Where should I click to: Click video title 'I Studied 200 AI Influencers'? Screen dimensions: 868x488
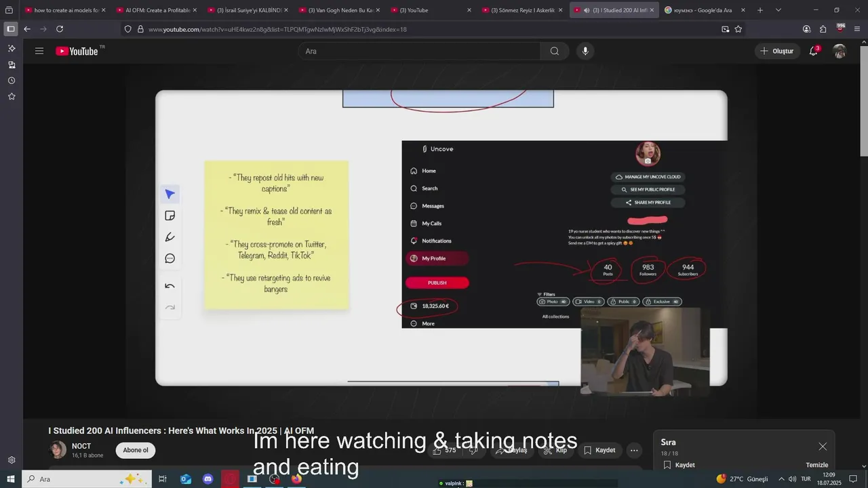[x=181, y=431]
